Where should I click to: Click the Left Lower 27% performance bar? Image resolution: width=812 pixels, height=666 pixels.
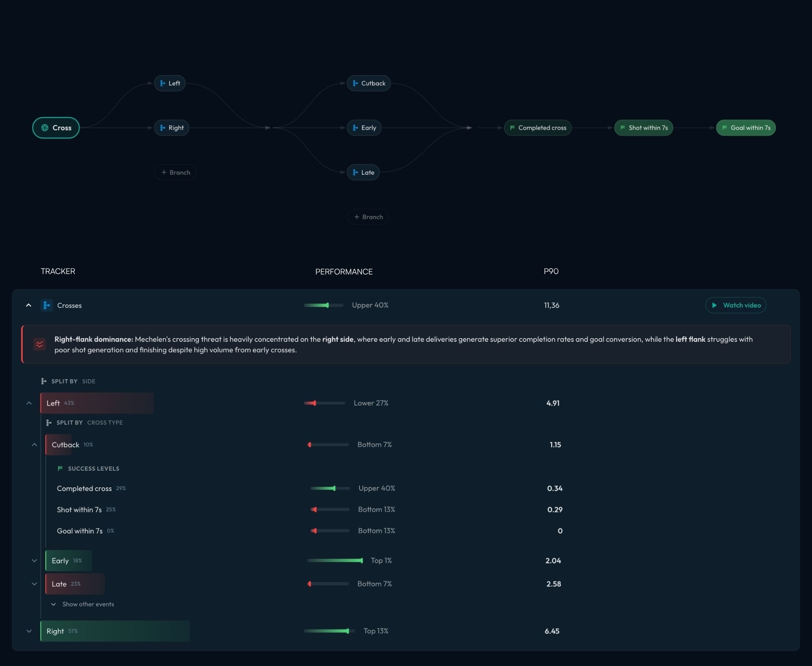[x=324, y=403]
